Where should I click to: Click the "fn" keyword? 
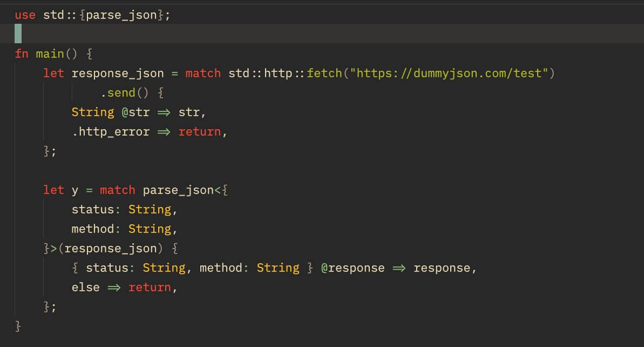(x=22, y=54)
